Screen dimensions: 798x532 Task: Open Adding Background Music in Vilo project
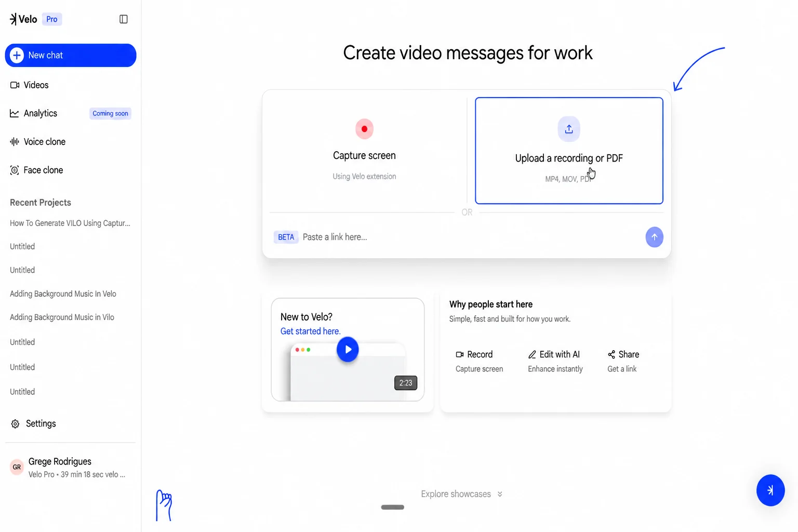click(62, 317)
